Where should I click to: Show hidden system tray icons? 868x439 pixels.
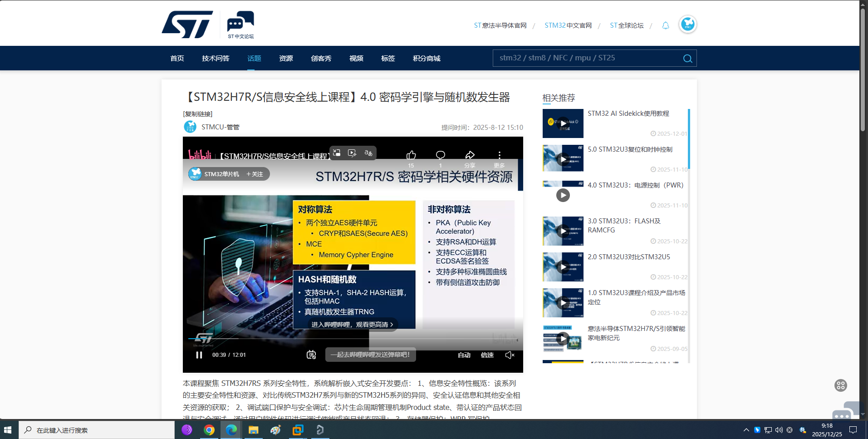click(746, 430)
